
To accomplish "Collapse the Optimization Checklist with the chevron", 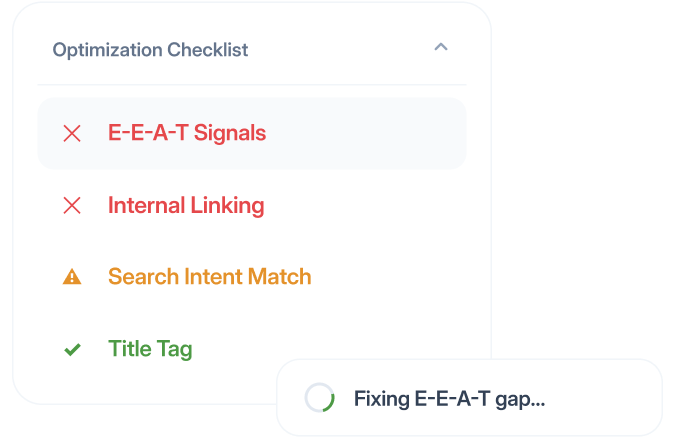I will 441,47.
